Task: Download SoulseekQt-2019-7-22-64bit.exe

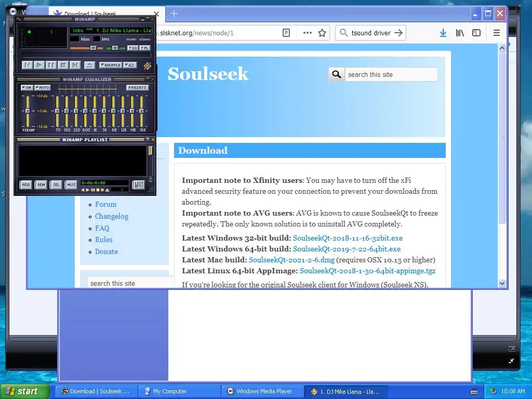Action: point(347,249)
